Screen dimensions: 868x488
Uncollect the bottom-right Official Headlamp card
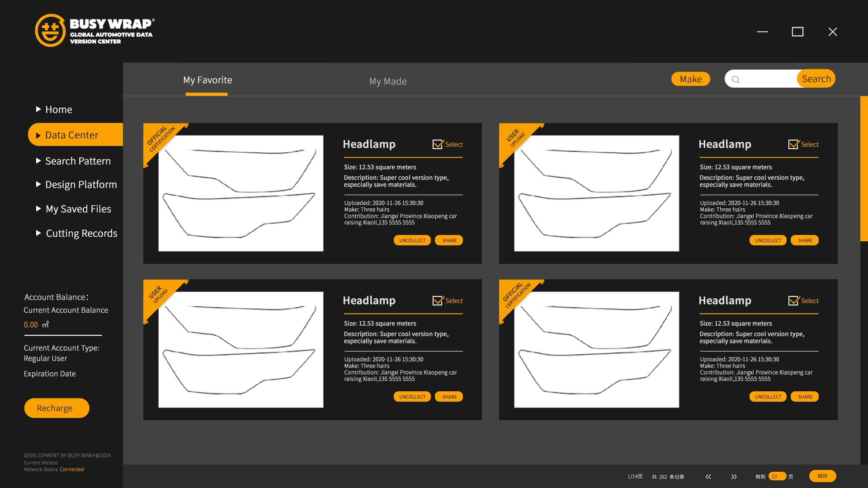(768, 397)
